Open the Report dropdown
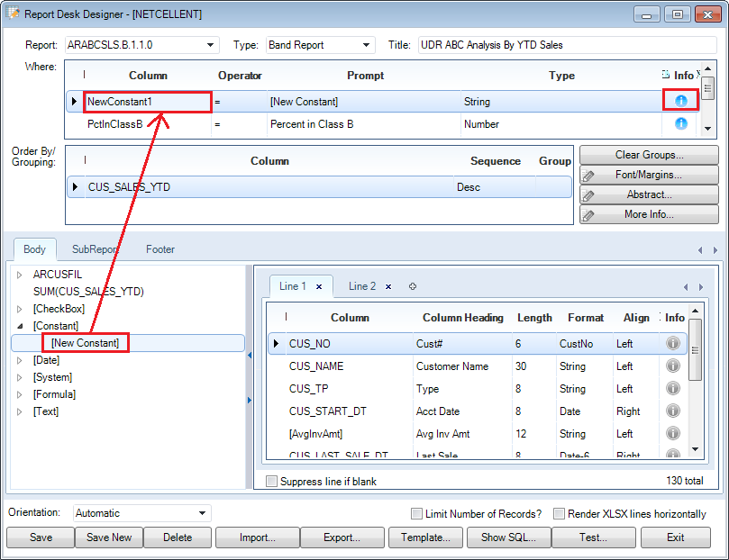The width and height of the screenshot is (729, 560). (210, 45)
